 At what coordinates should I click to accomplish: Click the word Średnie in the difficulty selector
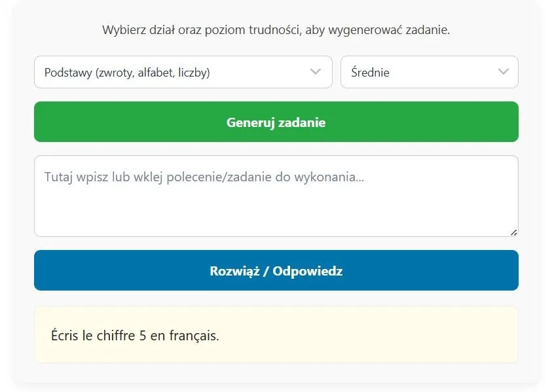pos(370,73)
